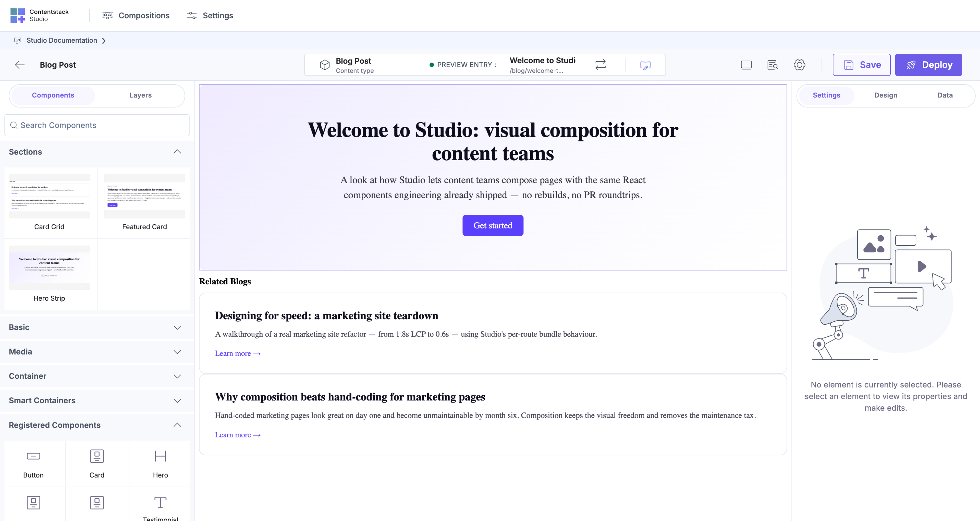The image size is (980, 521).
Task: Click Learn more under Designing for speed
Action: 237,354
